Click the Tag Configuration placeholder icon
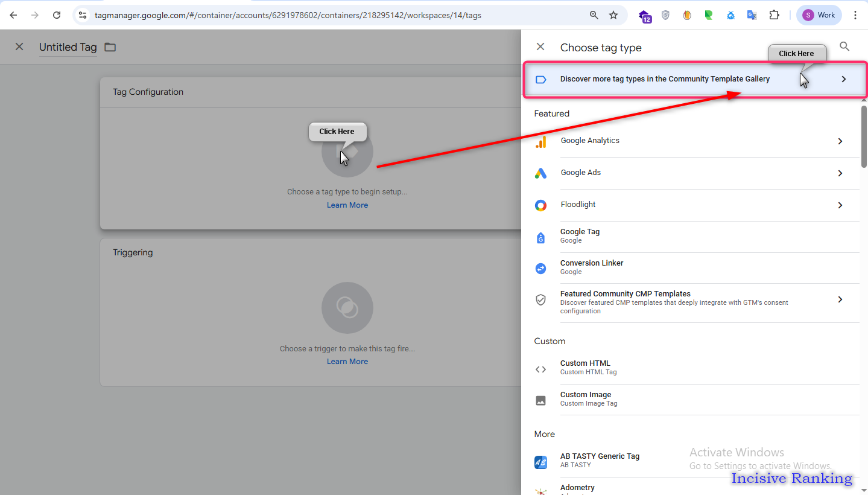The image size is (868, 495). pos(347,152)
